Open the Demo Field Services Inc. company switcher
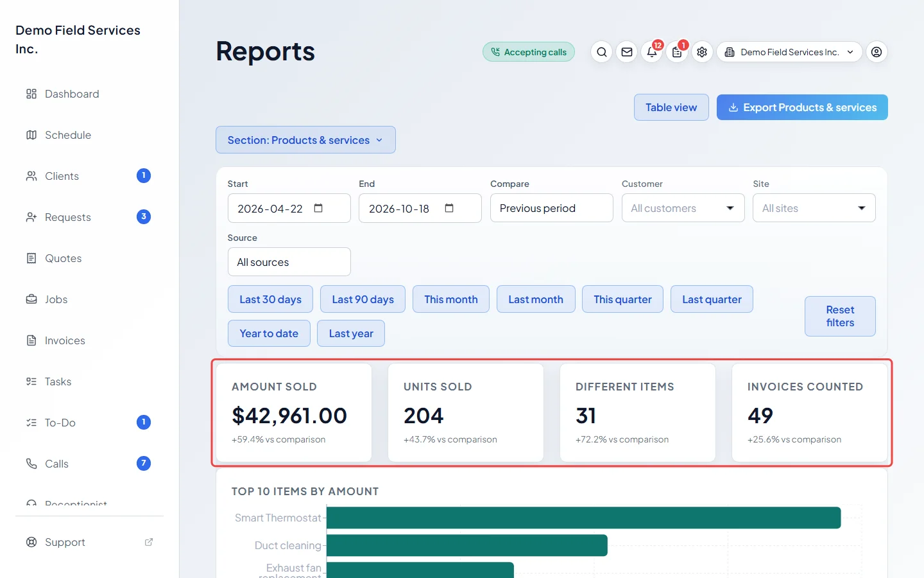This screenshot has width=924, height=578. coord(789,52)
